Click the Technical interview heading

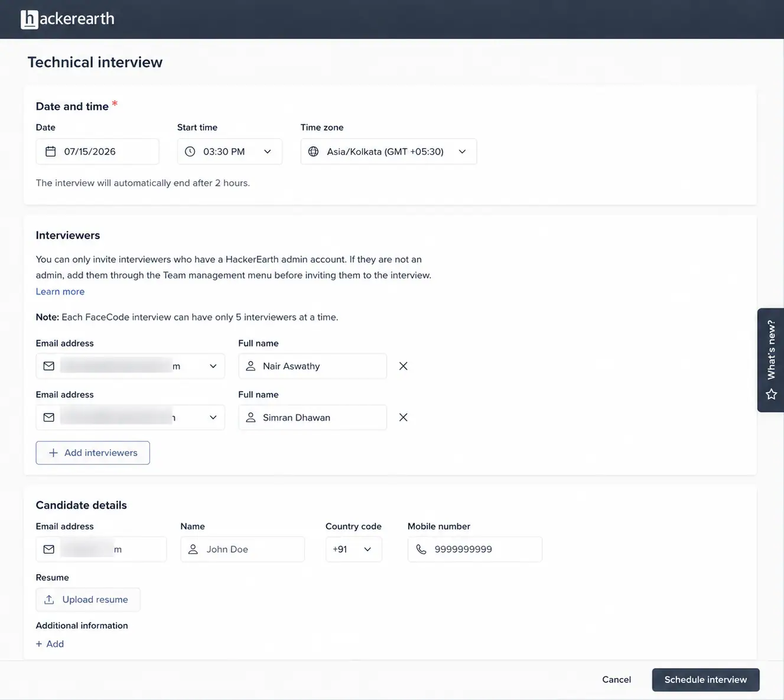tap(95, 63)
